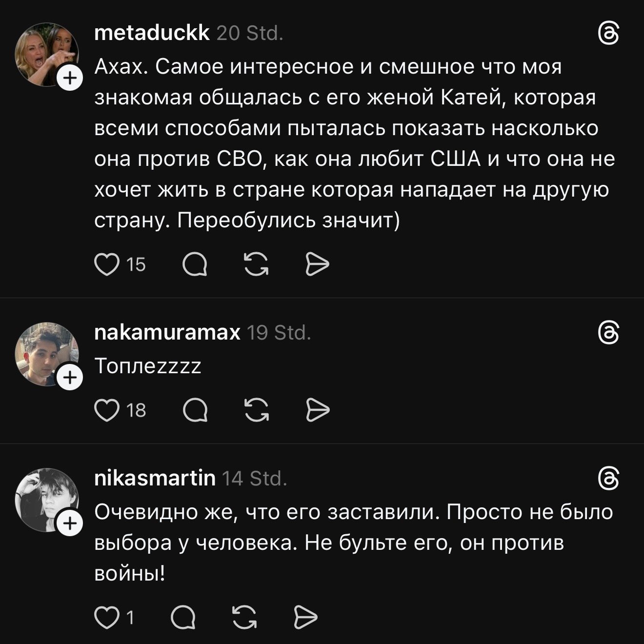Tap Threads logo next to metaduckk's comment
This screenshot has width=644, height=644.
pyautogui.click(x=609, y=35)
